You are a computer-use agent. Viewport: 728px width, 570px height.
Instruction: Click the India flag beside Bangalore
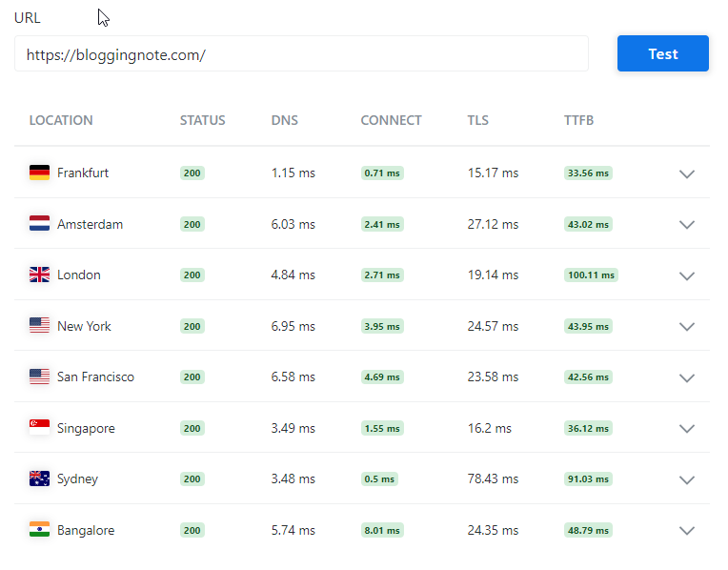tap(39, 530)
